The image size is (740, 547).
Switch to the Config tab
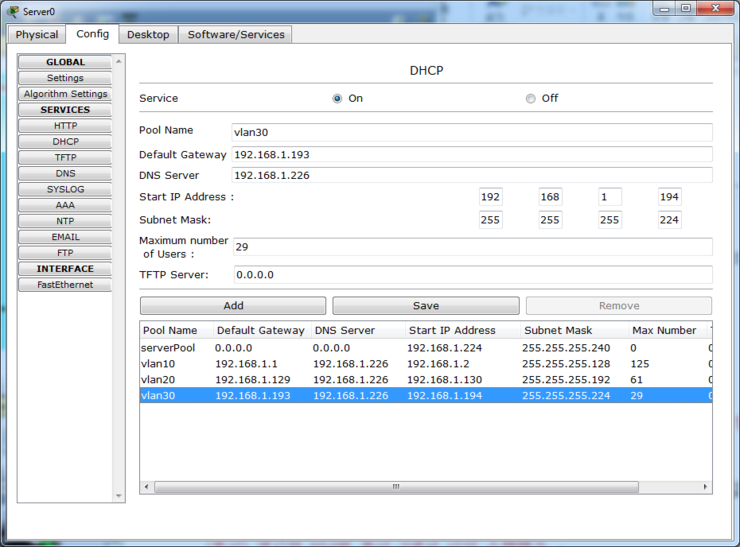pyautogui.click(x=92, y=34)
